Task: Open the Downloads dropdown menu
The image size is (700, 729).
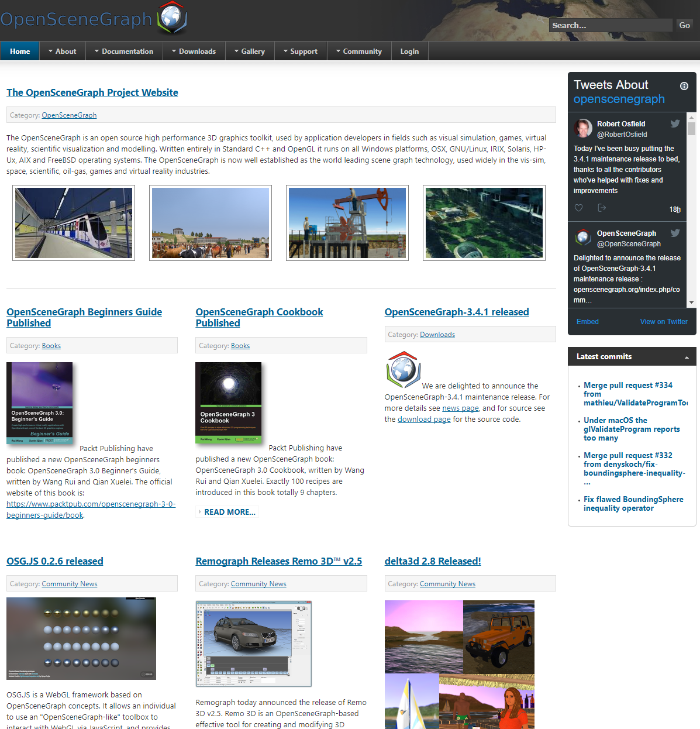Action: (x=194, y=51)
